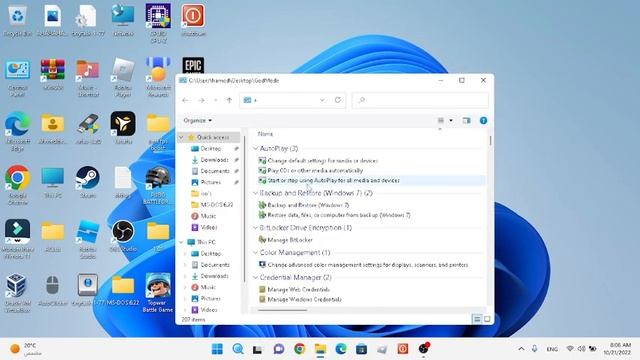This screenshot has height=360, width=640.
Task: Expand the Desktop node under This PC
Action: tap(185, 253)
